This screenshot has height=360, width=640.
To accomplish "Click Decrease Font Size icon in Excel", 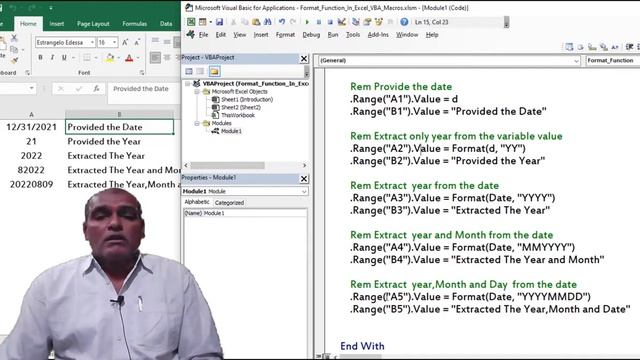I will pos(137,42).
